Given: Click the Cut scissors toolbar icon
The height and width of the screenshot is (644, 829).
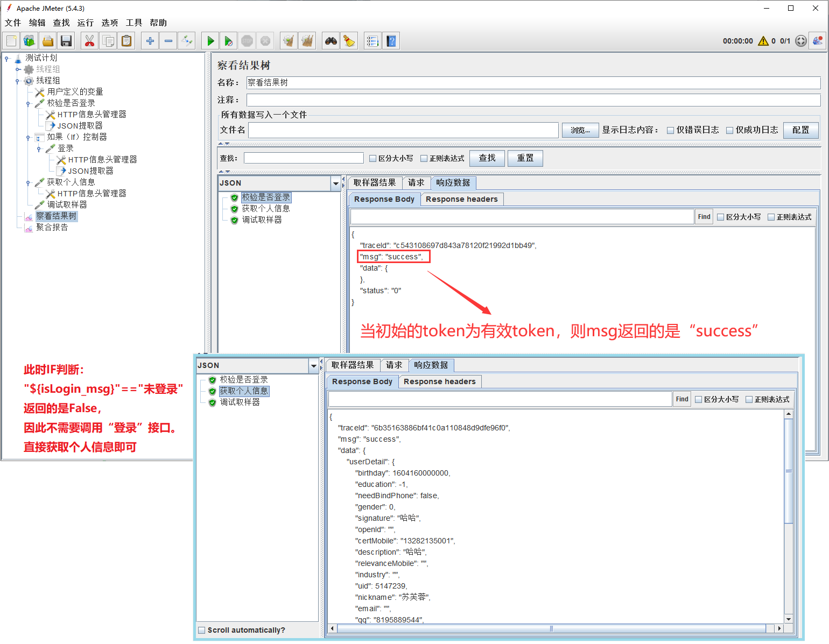Looking at the screenshot, I should [89, 41].
